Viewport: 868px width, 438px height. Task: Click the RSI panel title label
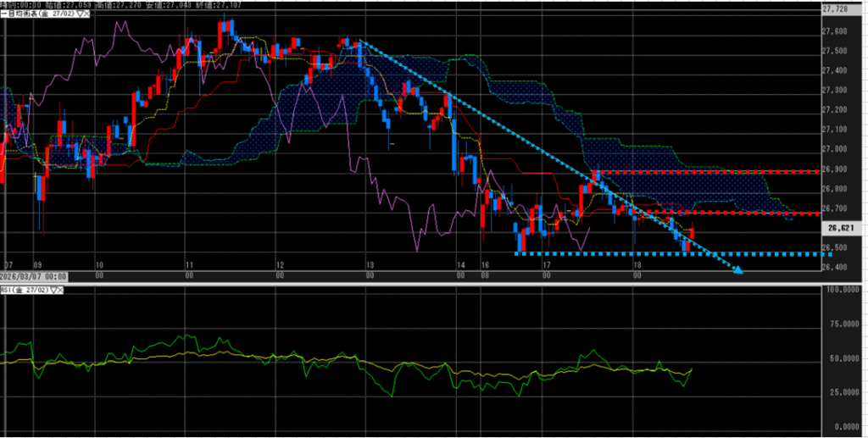tap(24, 290)
